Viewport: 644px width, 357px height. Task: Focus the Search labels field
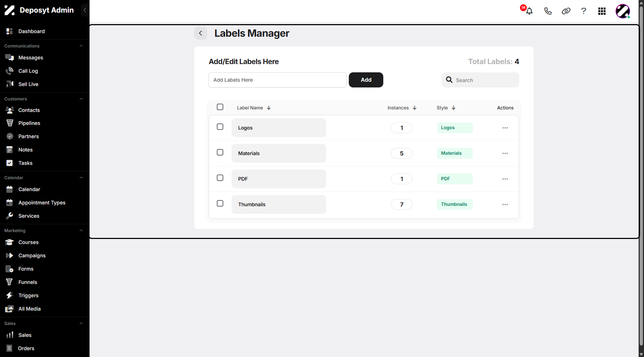pos(480,80)
